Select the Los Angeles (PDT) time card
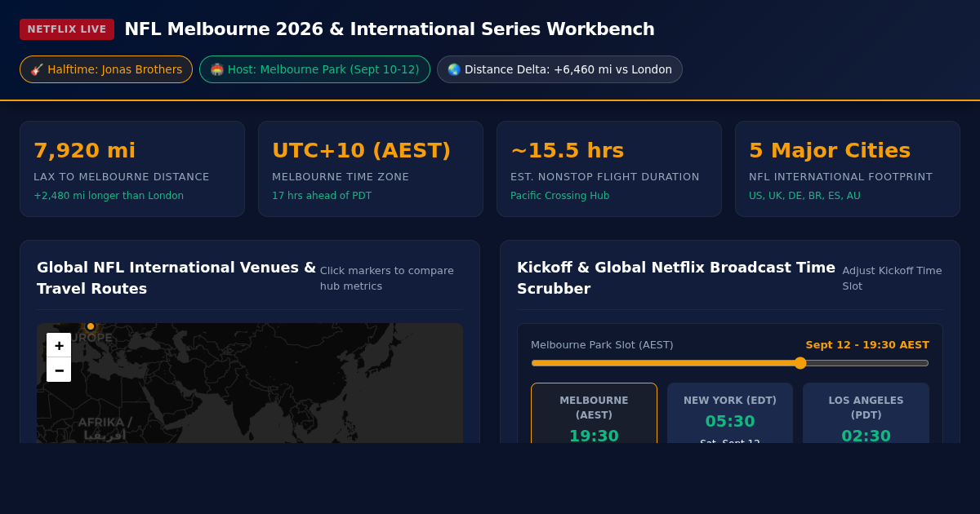The height and width of the screenshot is (514, 980). point(866,414)
